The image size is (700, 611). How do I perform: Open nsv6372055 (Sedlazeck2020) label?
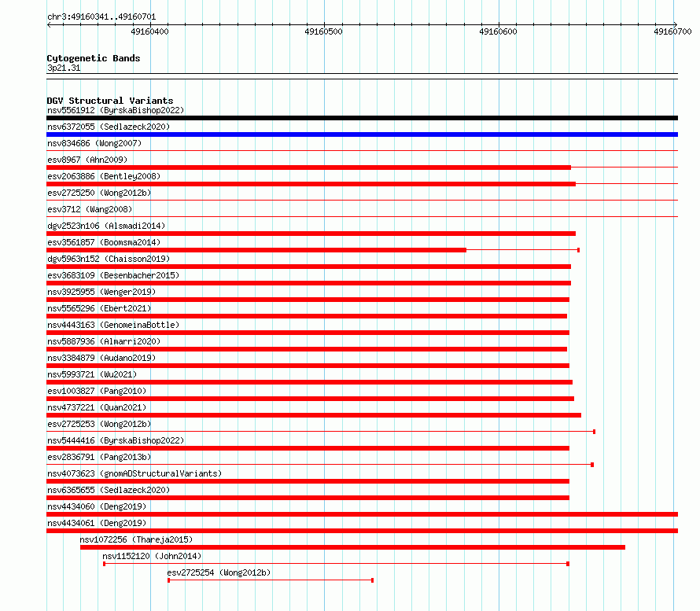pyautogui.click(x=109, y=127)
